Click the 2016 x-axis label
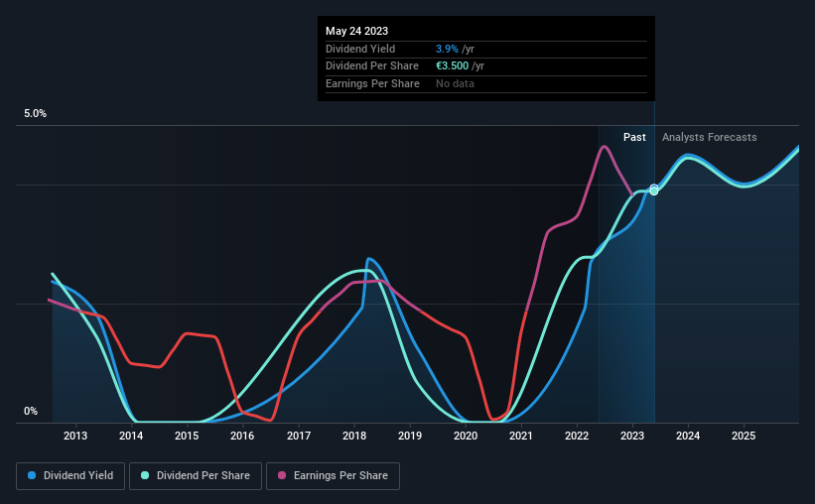This screenshot has height=504, width=815. coord(242,436)
